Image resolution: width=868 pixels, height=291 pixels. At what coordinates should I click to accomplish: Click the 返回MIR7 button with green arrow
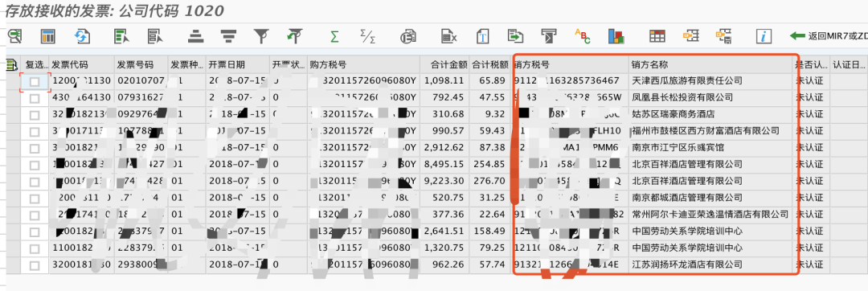pyautogui.click(x=828, y=36)
